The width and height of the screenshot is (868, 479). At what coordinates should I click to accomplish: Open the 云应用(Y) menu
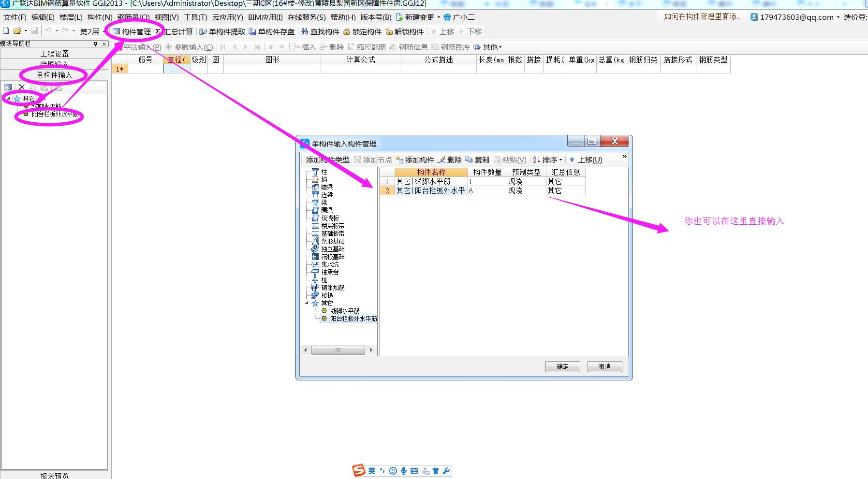pyautogui.click(x=227, y=17)
